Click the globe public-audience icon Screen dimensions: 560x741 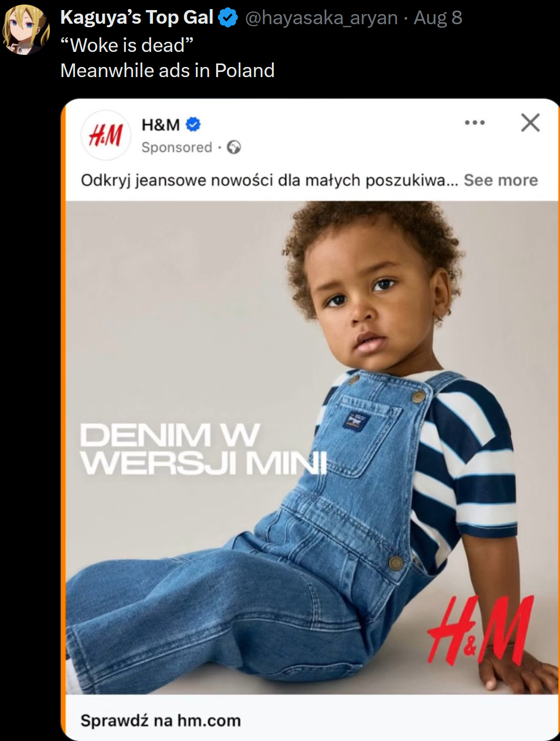click(x=234, y=147)
